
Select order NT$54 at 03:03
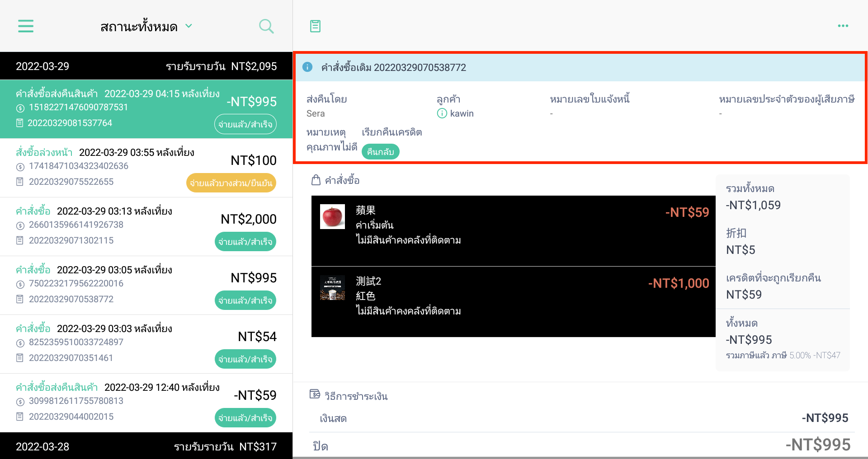146,344
